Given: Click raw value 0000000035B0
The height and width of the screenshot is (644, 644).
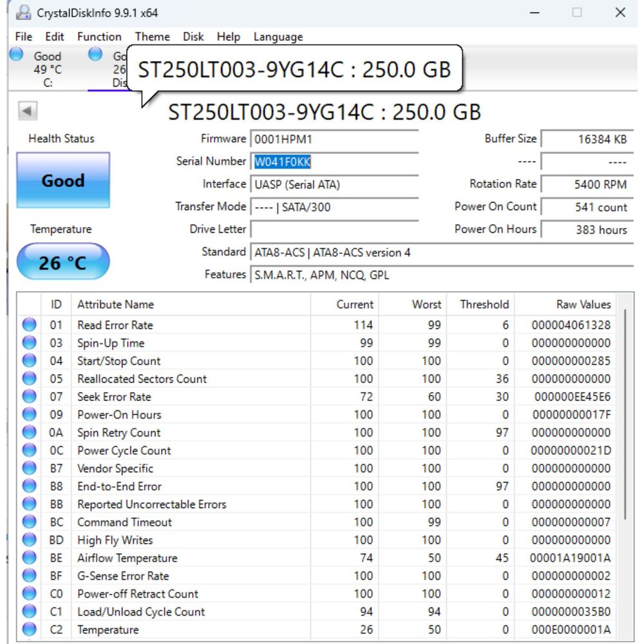Looking at the screenshot, I should tap(571, 612).
